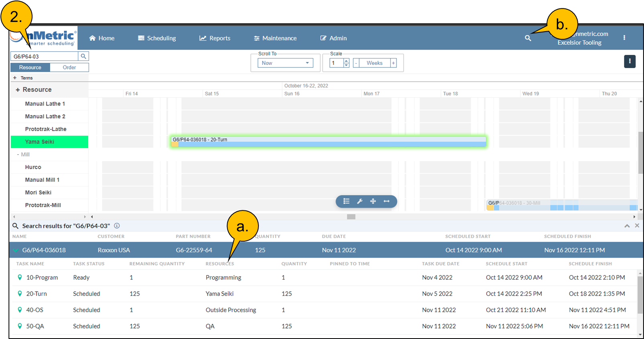Expand the Terms section
Viewport: 644px width, 339px height.
click(15, 78)
